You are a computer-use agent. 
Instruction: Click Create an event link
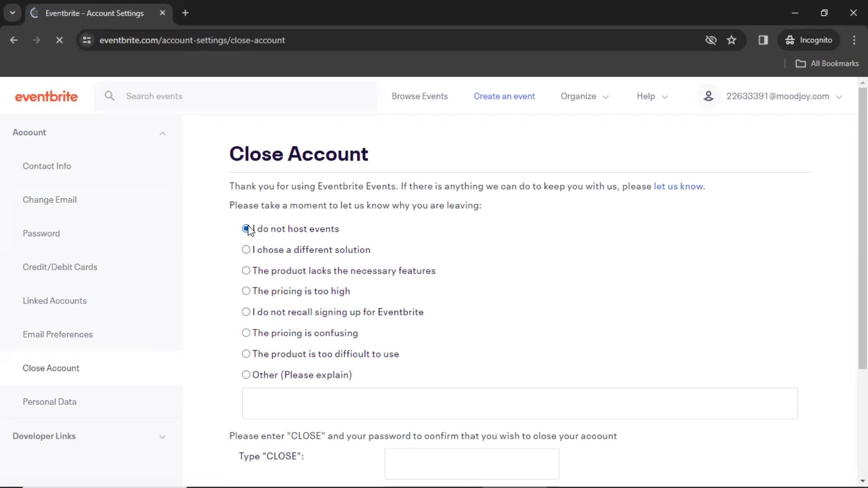504,96
